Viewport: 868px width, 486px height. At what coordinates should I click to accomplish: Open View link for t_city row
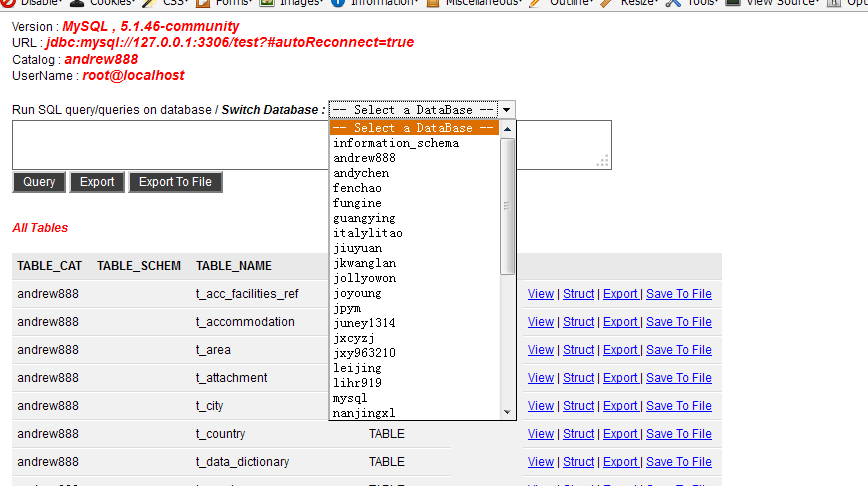541,406
